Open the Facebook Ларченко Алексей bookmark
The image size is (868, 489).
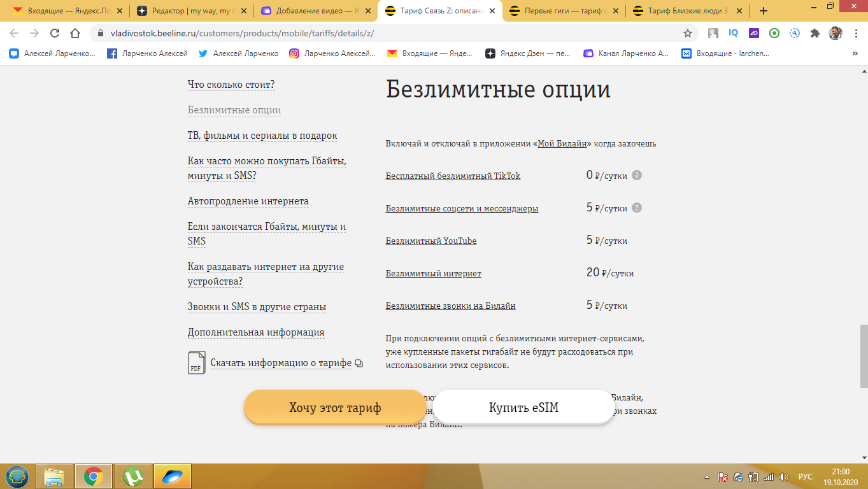[x=147, y=54]
